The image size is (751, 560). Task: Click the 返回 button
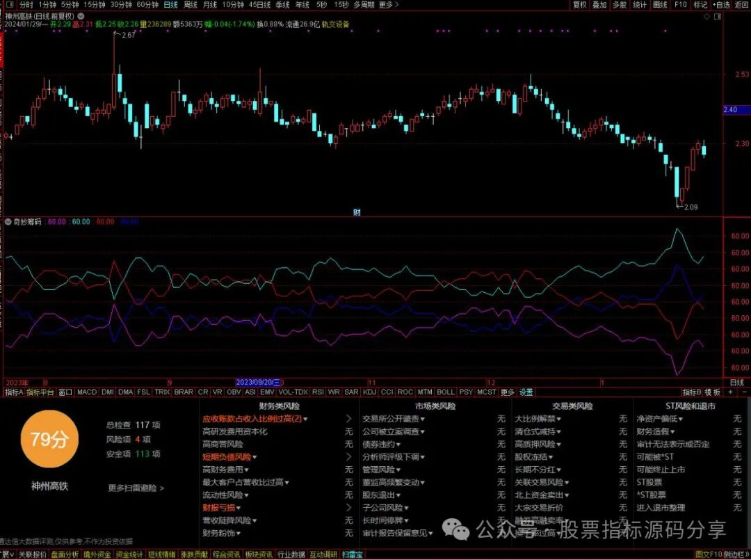click(x=741, y=5)
